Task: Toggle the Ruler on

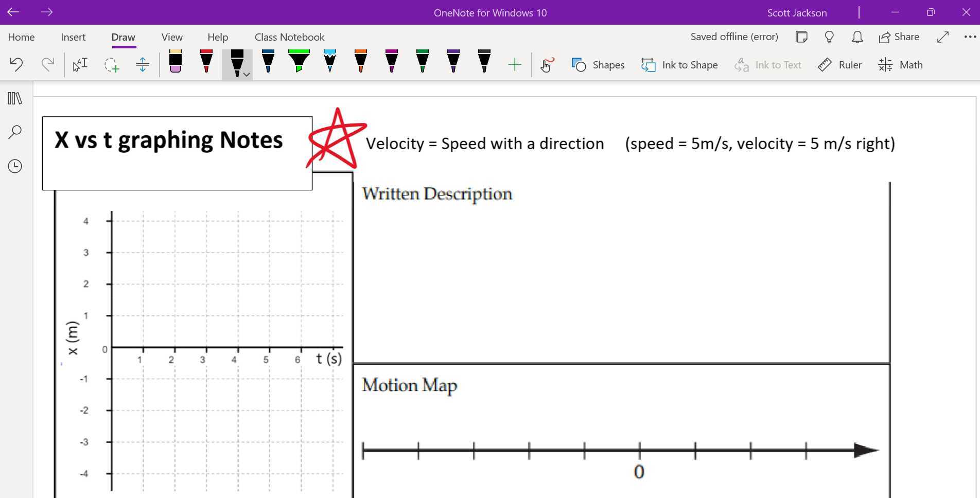Action: coord(839,65)
